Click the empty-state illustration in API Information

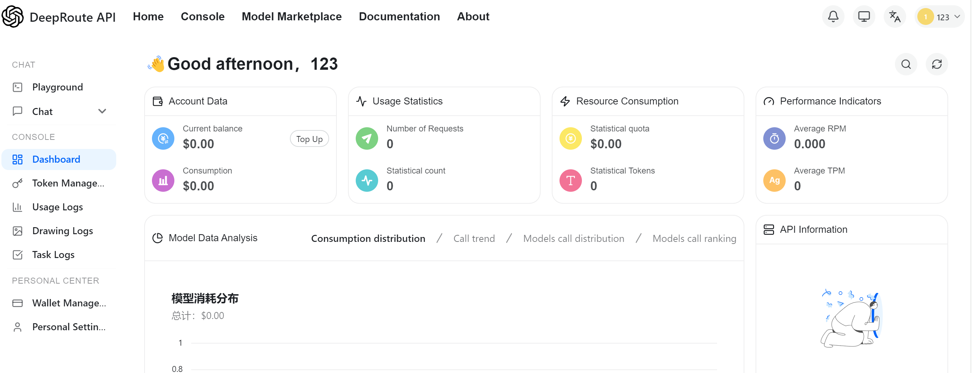852,318
